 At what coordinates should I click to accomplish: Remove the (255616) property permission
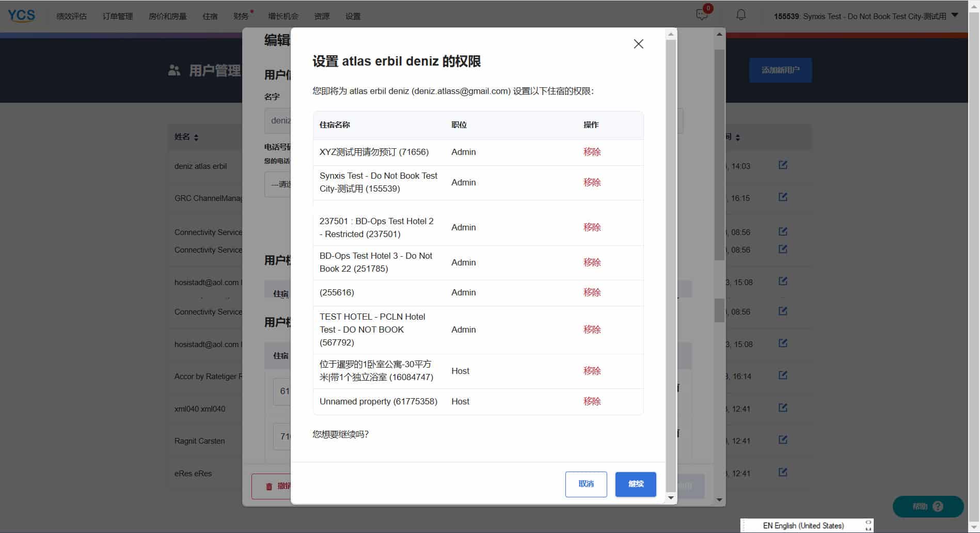tap(592, 292)
